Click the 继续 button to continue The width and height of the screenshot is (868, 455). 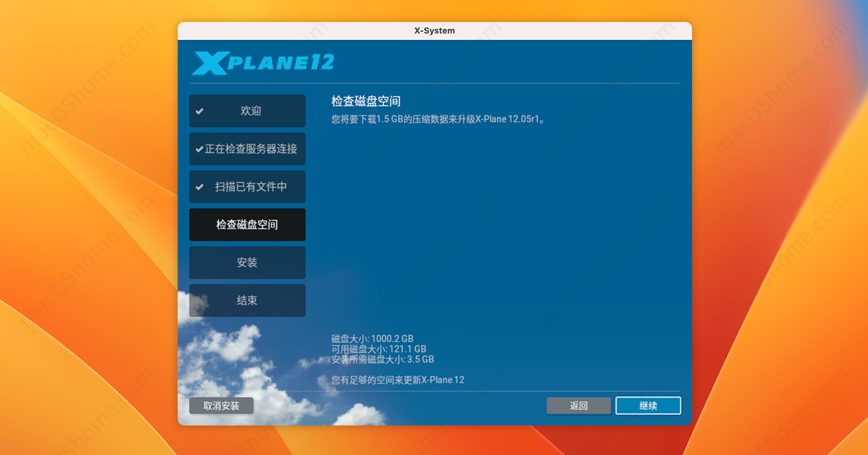(648, 406)
